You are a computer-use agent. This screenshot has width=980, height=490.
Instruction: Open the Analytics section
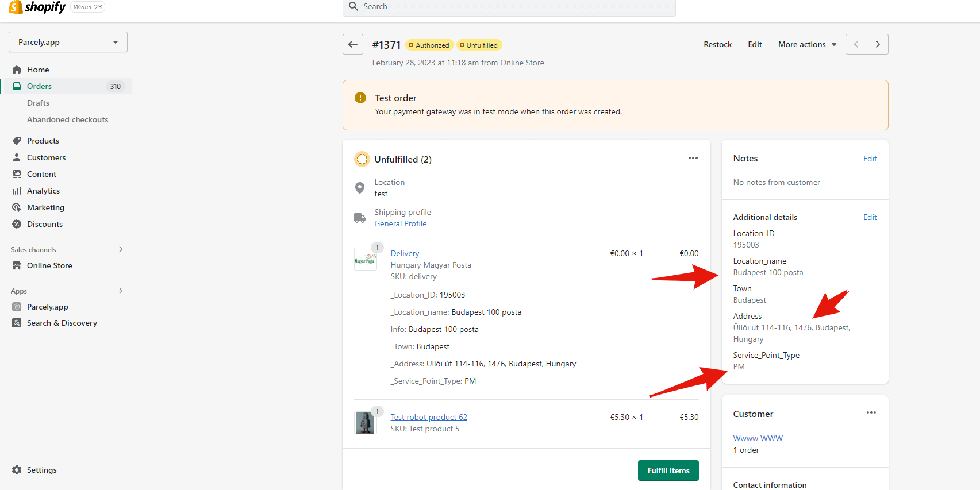pyautogui.click(x=43, y=191)
